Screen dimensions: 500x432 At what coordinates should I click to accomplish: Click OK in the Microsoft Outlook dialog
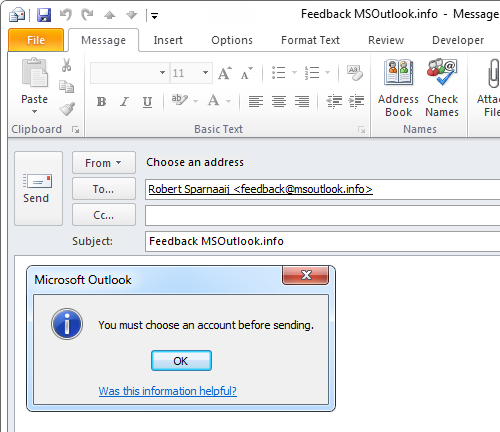(x=181, y=361)
